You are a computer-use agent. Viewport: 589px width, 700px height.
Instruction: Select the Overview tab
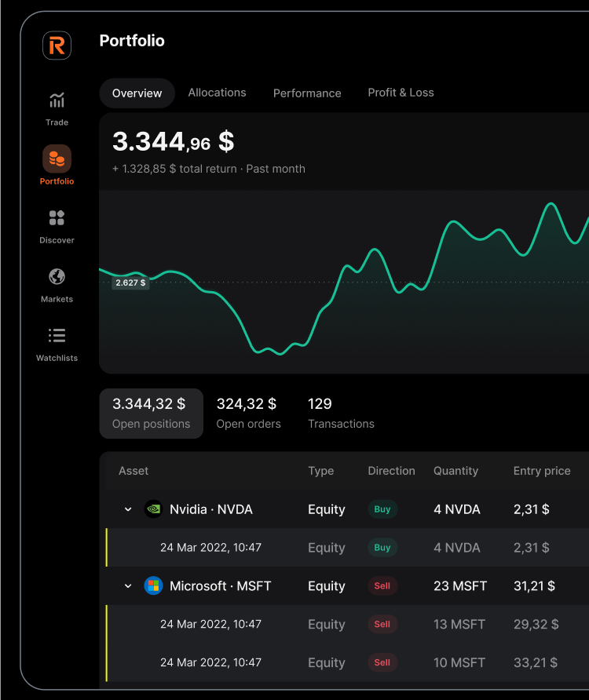click(x=137, y=93)
